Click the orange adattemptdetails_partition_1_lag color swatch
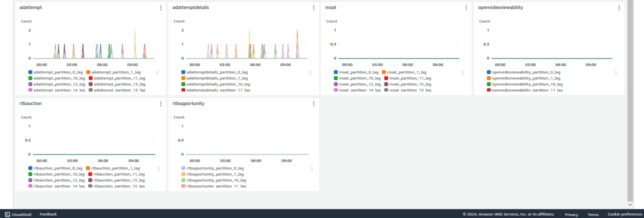 pyautogui.click(x=183, y=78)
